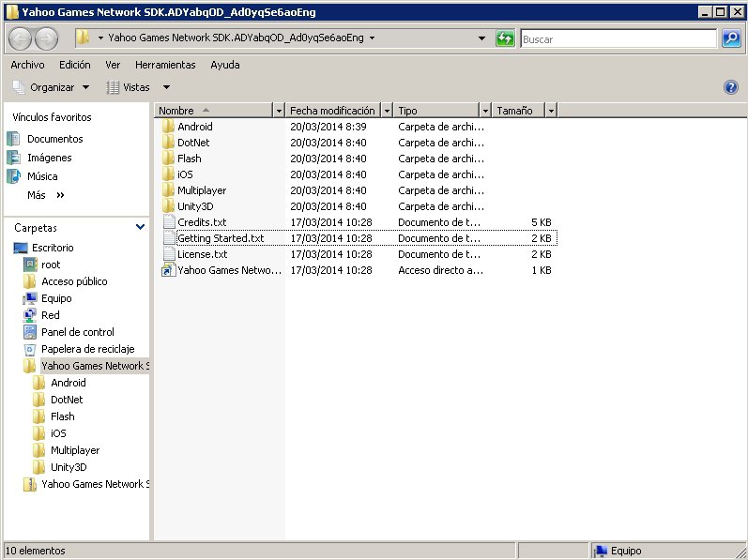Open the address bar history dropdown arrow

pos(481,38)
